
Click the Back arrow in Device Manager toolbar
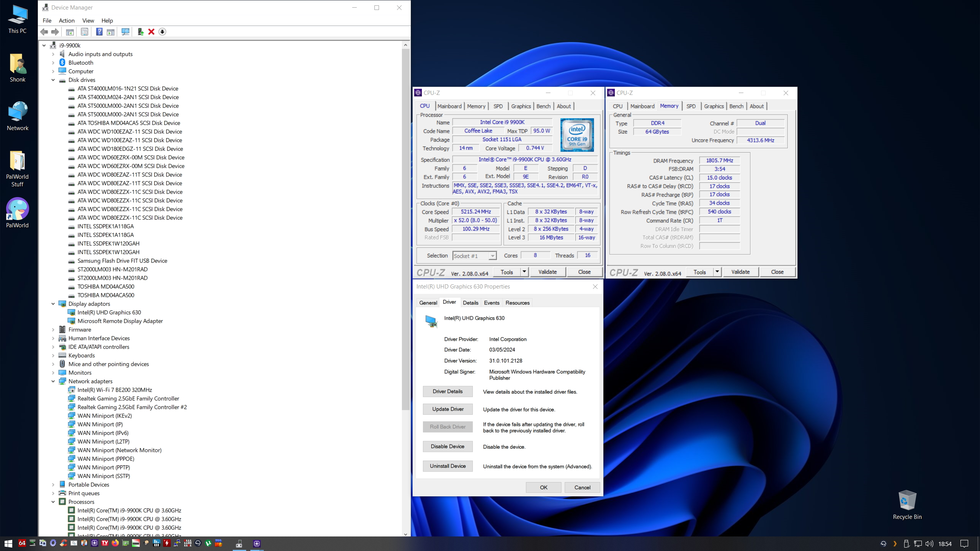[44, 32]
